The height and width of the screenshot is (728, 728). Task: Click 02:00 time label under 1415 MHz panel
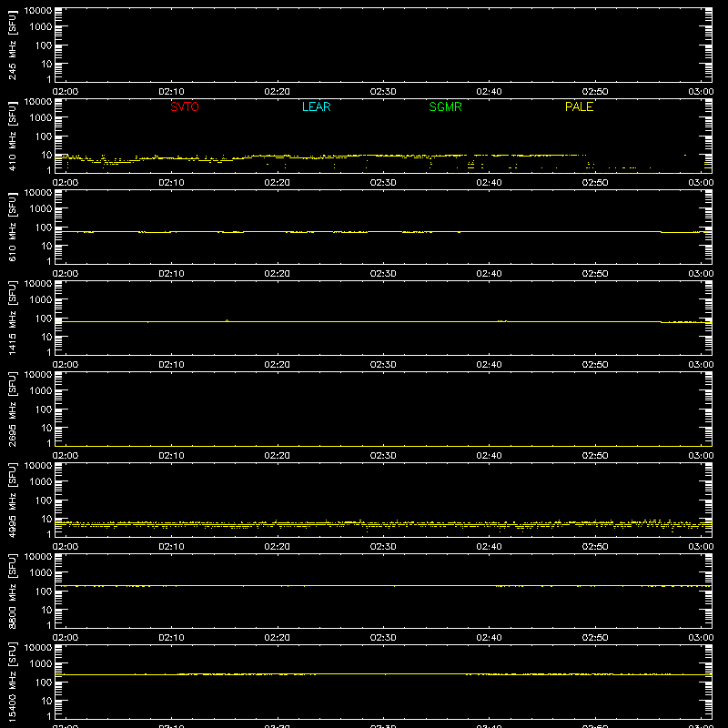[66, 365]
